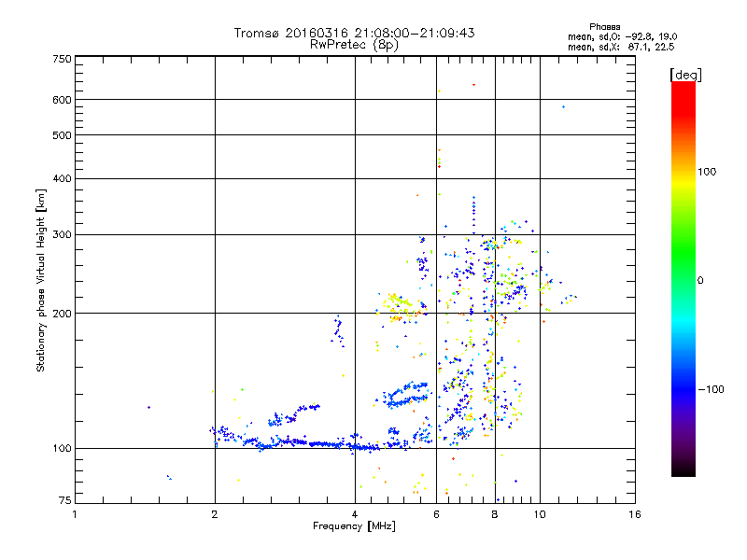Click the y-axis tick label '75'

click(x=65, y=500)
